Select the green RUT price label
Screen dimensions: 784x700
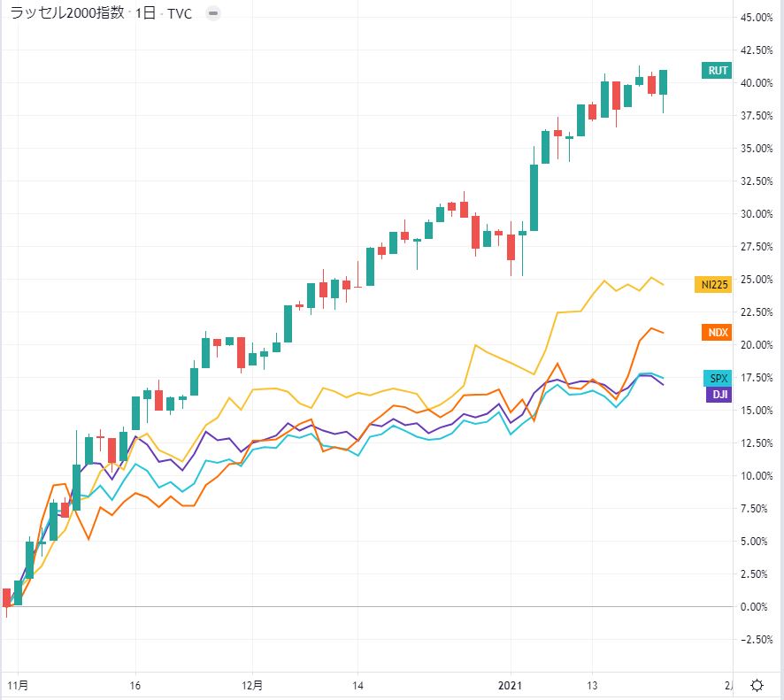(x=717, y=71)
